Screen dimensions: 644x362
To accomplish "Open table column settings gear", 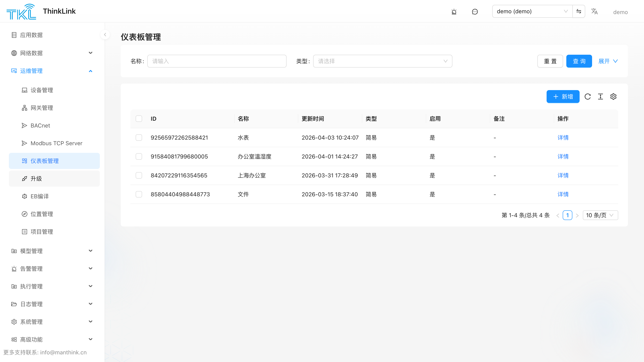I will coord(613,97).
